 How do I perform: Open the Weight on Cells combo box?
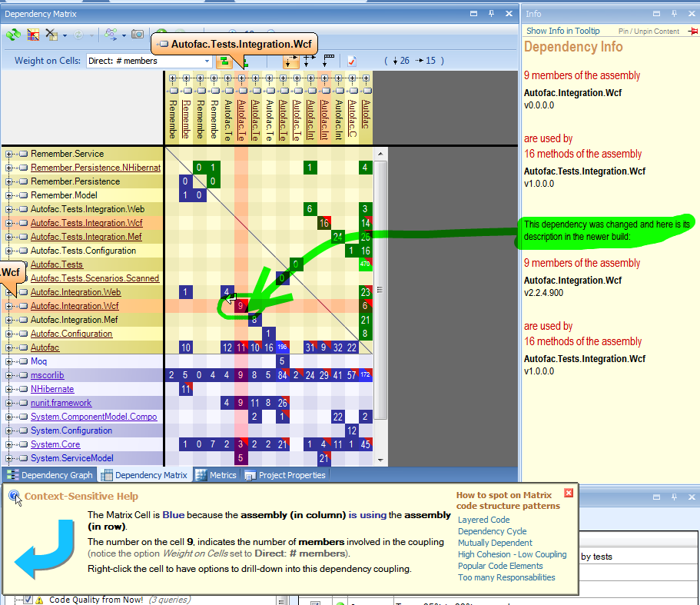(149, 61)
